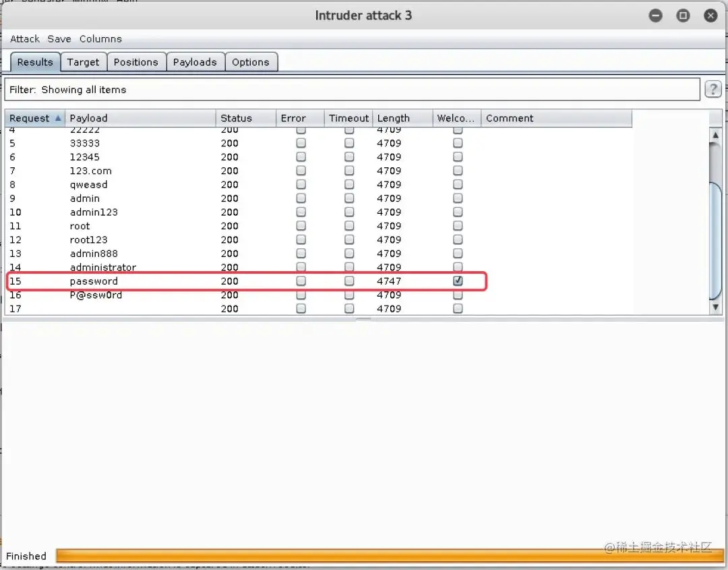Open the Columns menu
The width and height of the screenshot is (728, 570).
pos(100,39)
